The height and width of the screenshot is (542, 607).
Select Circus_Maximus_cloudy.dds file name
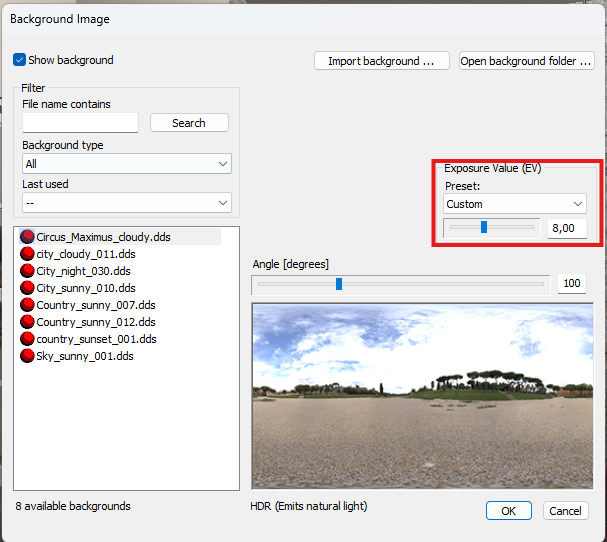[103, 237]
